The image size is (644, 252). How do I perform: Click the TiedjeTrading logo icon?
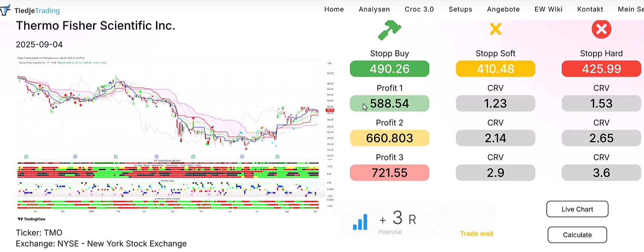5,10
